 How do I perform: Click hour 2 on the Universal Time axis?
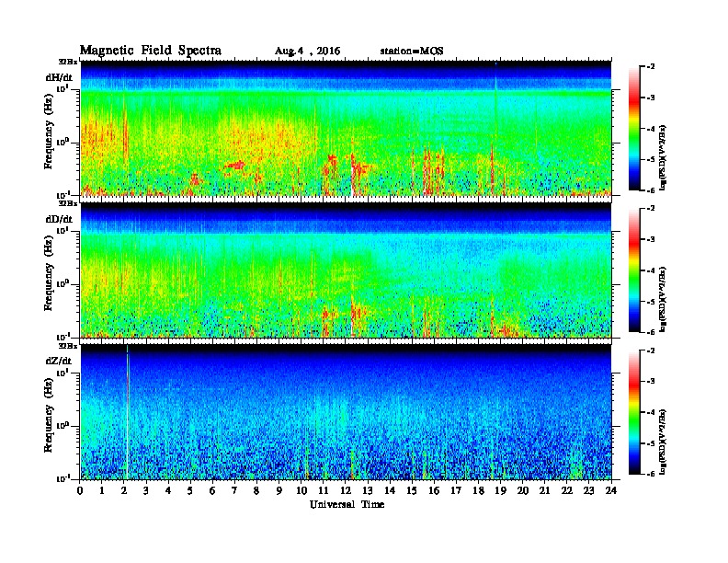click(x=124, y=491)
